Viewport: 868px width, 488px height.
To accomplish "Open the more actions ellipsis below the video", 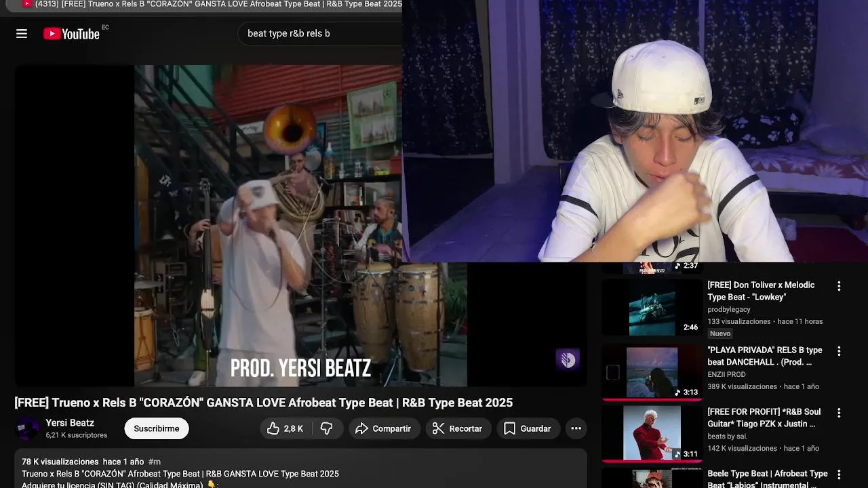I will pyautogui.click(x=576, y=428).
